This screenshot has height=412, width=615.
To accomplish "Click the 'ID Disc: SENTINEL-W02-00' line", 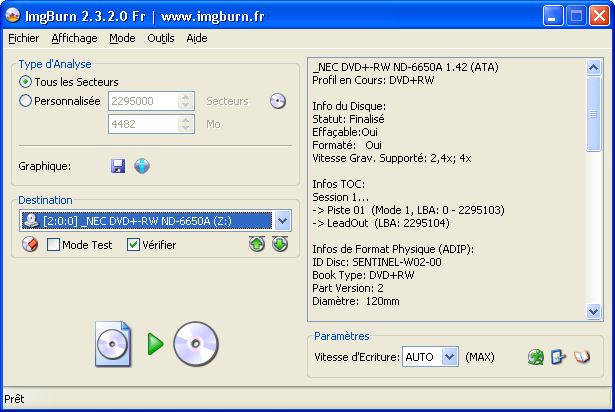I will [377, 262].
